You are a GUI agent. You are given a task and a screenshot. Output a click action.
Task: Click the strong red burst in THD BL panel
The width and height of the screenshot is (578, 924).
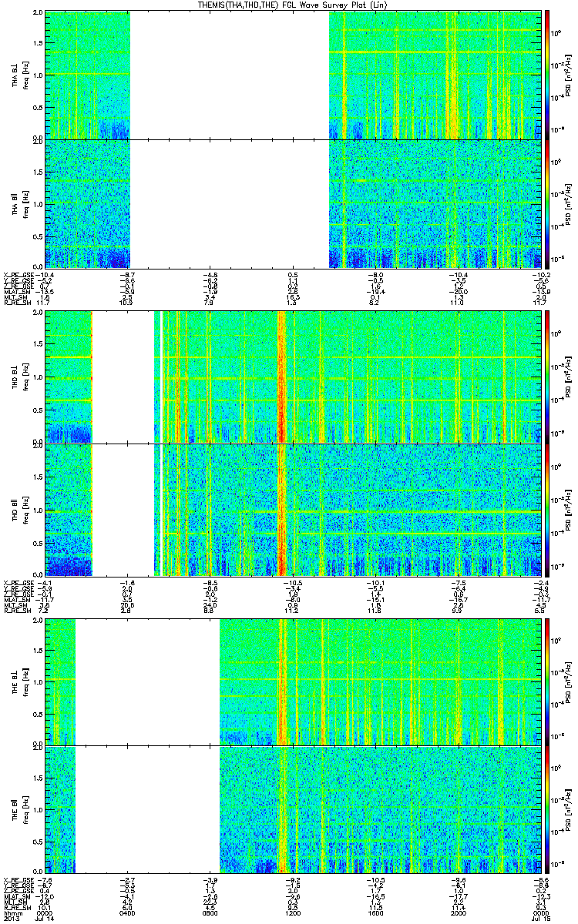point(281,377)
